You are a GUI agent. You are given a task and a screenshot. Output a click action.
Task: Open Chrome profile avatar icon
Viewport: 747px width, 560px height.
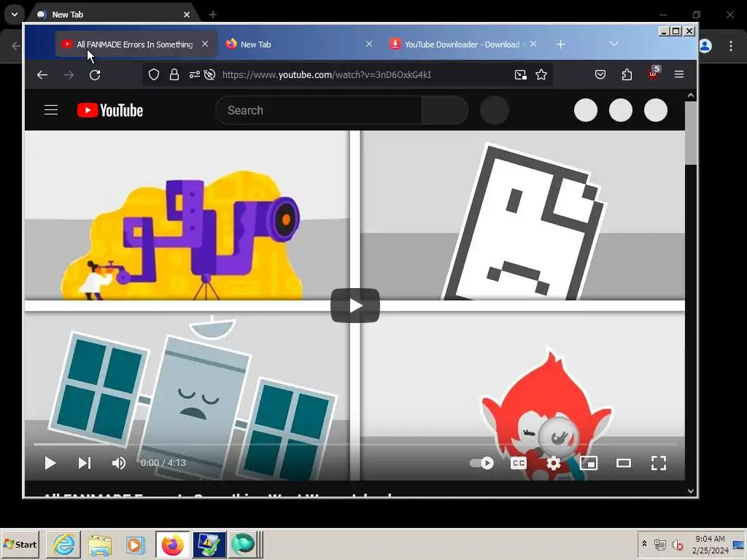(705, 46)
